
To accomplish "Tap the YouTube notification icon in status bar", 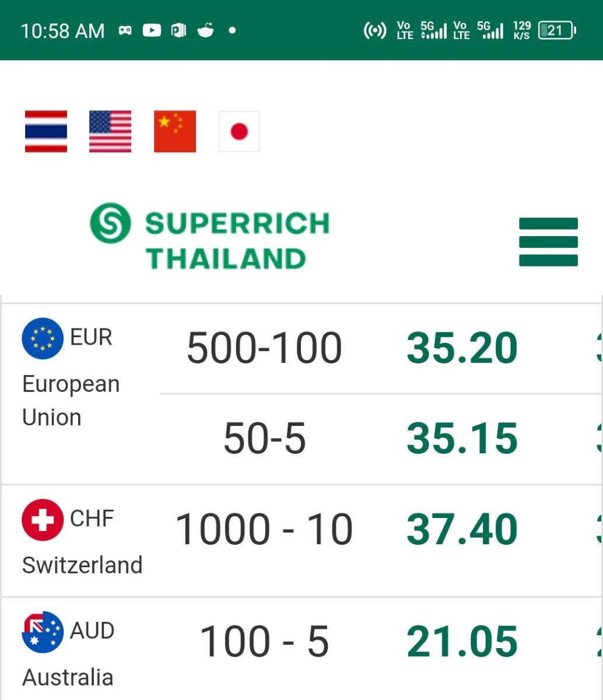I will pos(152,30).
